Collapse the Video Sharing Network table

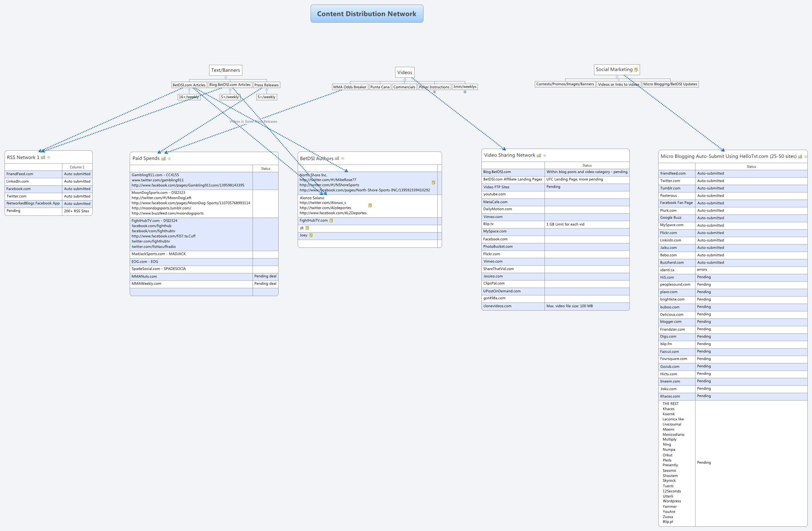tap(545, 156)
